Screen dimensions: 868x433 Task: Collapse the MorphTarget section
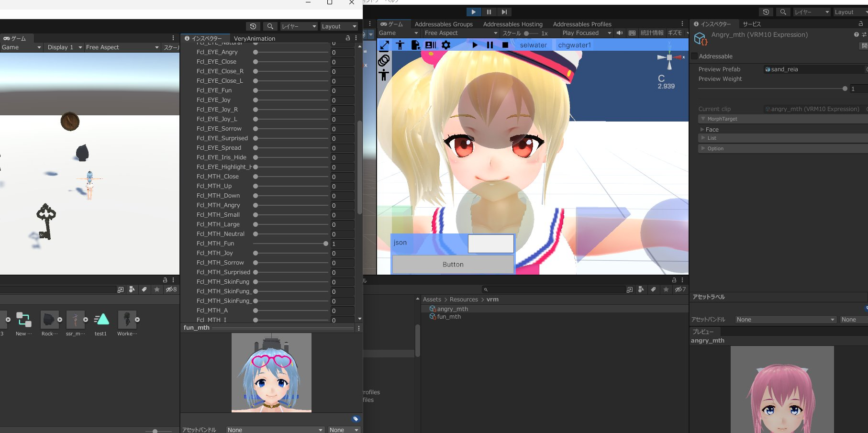click(703, 119)
